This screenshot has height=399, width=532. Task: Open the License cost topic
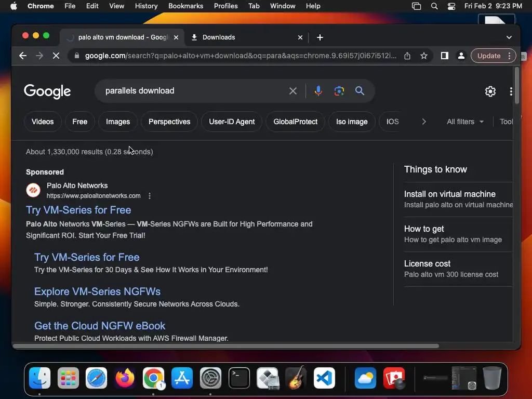[x=458, y=269]
